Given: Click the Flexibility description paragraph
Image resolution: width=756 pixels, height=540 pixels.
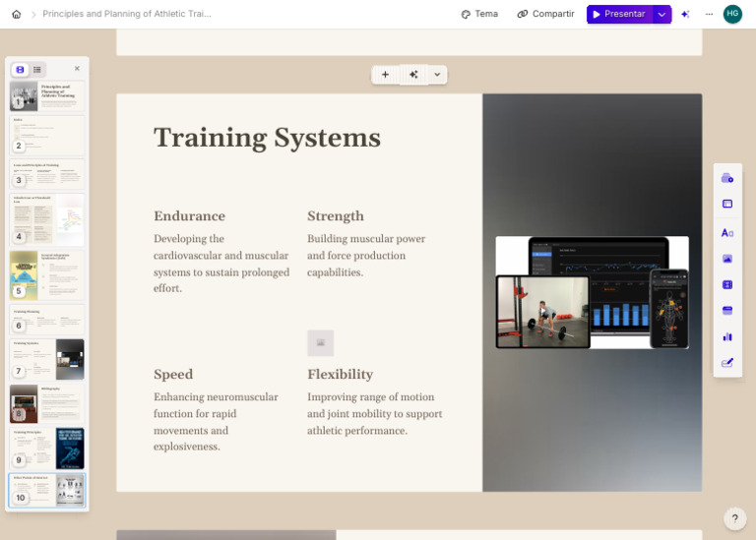Looking at the screenshot, I should (375, 414).
